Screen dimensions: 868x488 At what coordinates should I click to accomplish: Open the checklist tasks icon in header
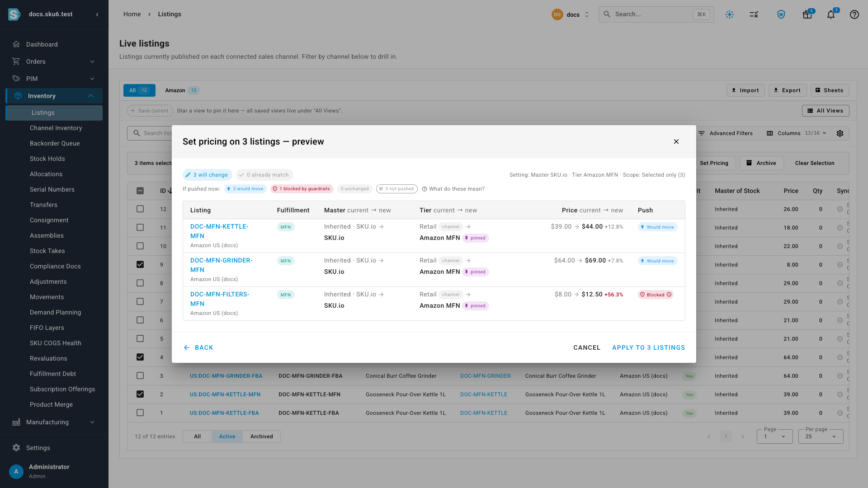pos(754,14)
